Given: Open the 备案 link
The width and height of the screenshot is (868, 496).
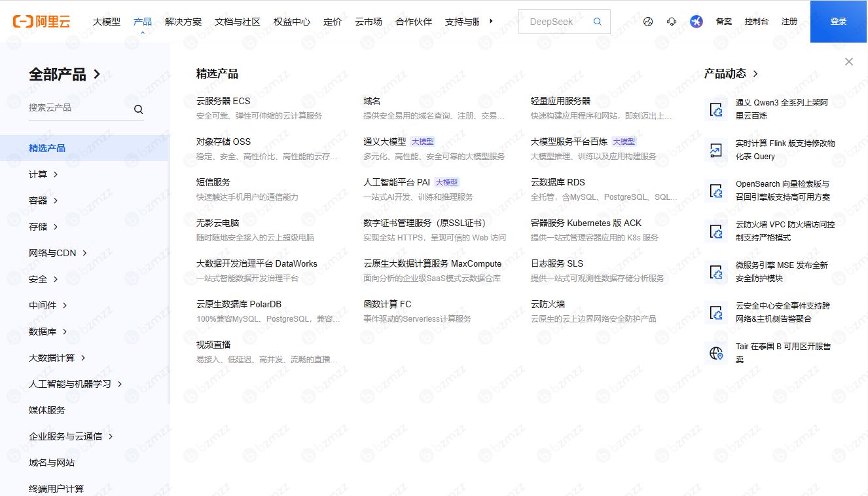Looking at the screenshot, I should [724, 22].
